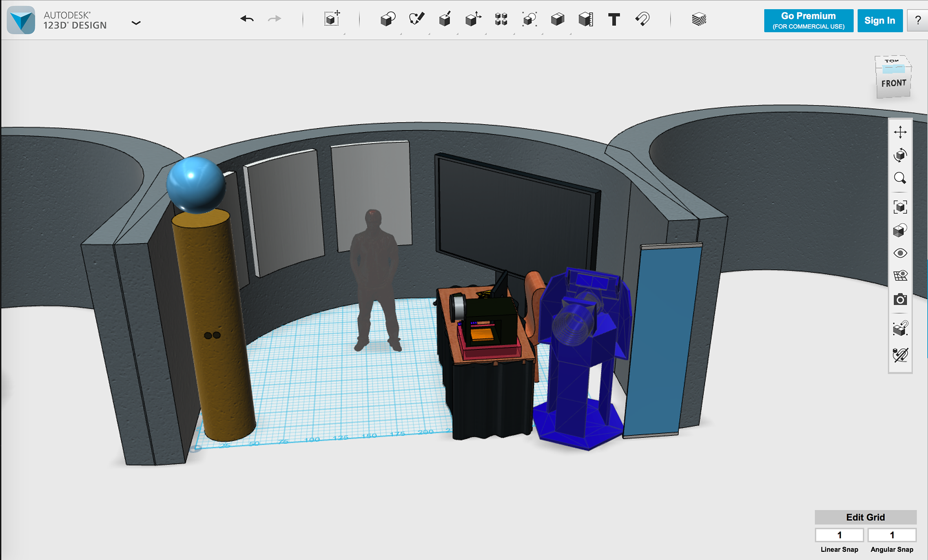Open the Pattern tool dropdown
928x560 pixels.
[501, 19]
